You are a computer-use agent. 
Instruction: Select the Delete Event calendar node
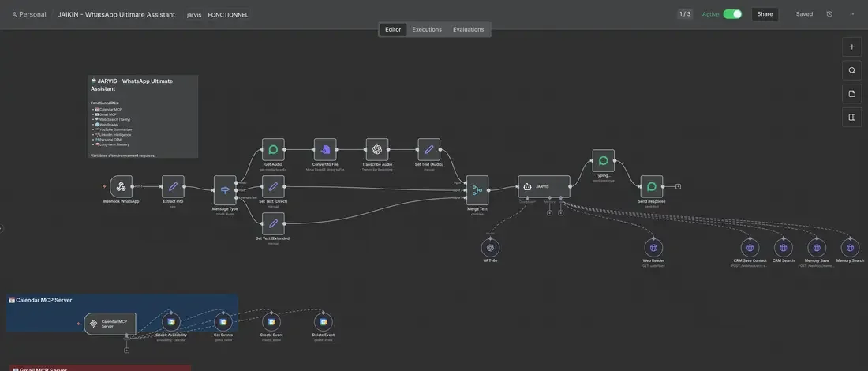click(x=324, y=322)
